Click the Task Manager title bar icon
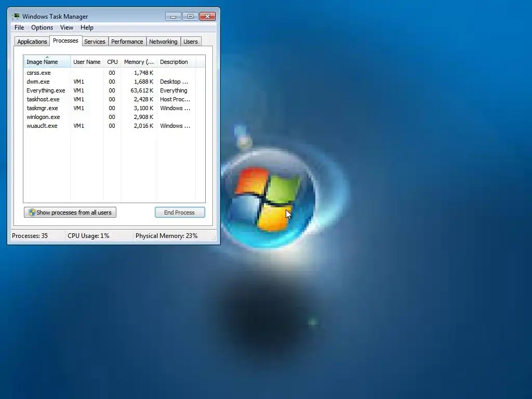Viewport: 532px width, 399px height. point(16,16)
